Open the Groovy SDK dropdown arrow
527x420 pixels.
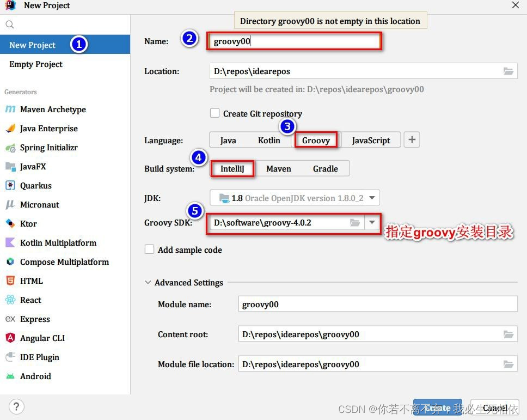(x=372, y=223)
